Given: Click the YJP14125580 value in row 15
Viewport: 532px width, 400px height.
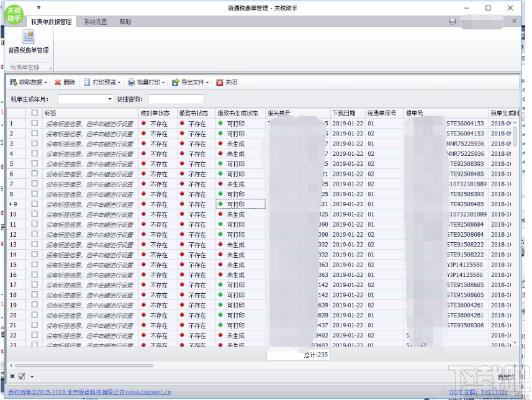Looking at the screenshot, I should coord(465,265).
